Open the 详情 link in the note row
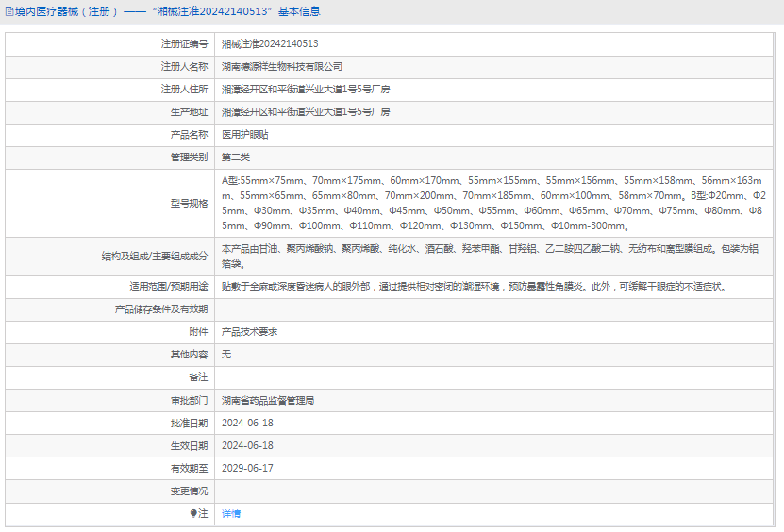Screen dimensions: 784x532 click(231, 513)
